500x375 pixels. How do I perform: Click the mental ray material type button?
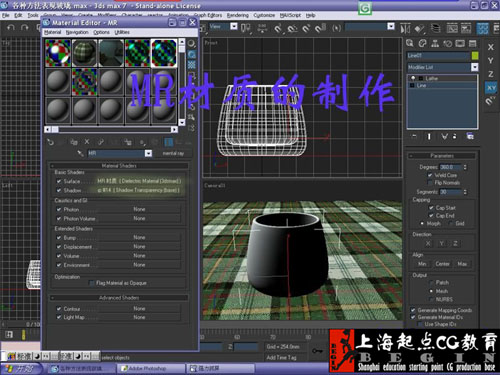tap(173, 153)
